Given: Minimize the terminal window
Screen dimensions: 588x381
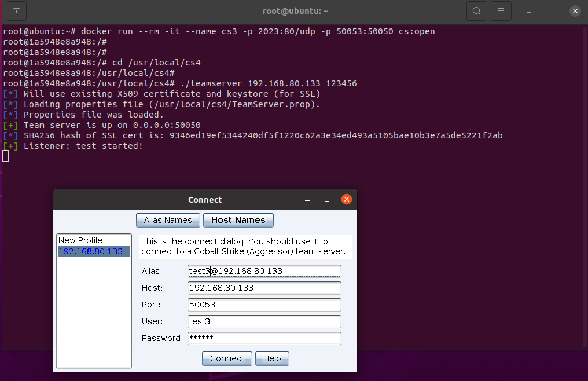Looking at the screenshot, I should (529, 11).
